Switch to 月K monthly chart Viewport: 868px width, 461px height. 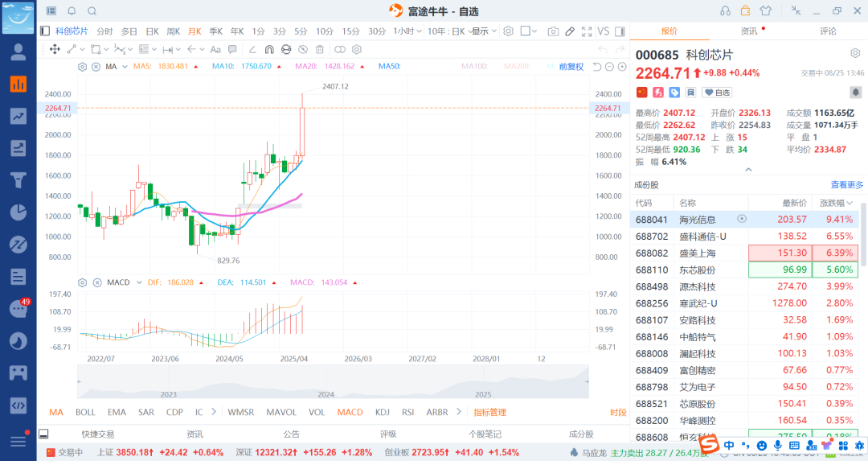click(194, 31)
